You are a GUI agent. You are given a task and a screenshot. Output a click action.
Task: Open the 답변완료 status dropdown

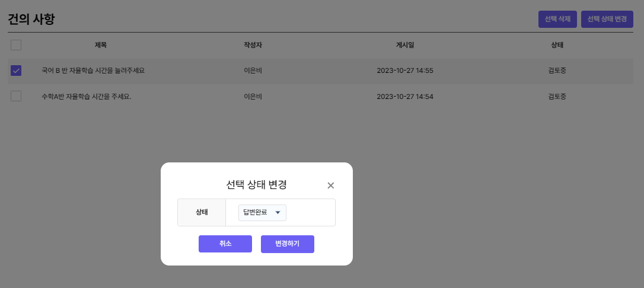point(262,213)
